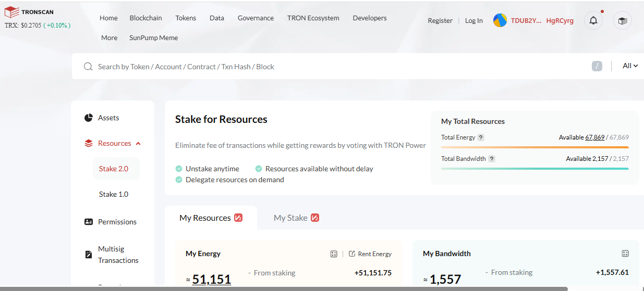Image resolution: width=644 pixels, height=291 pixels.
Task: Open the graduation cap learn icon
Action: (622, 21)
